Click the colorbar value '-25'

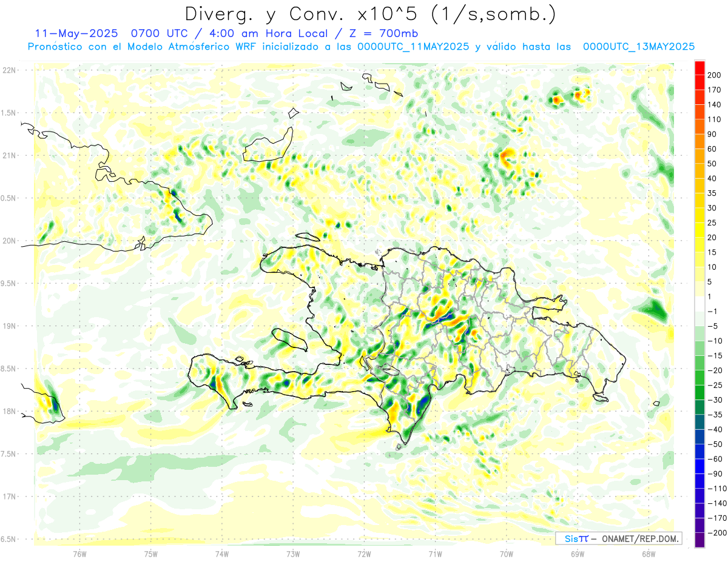(715, 385)
